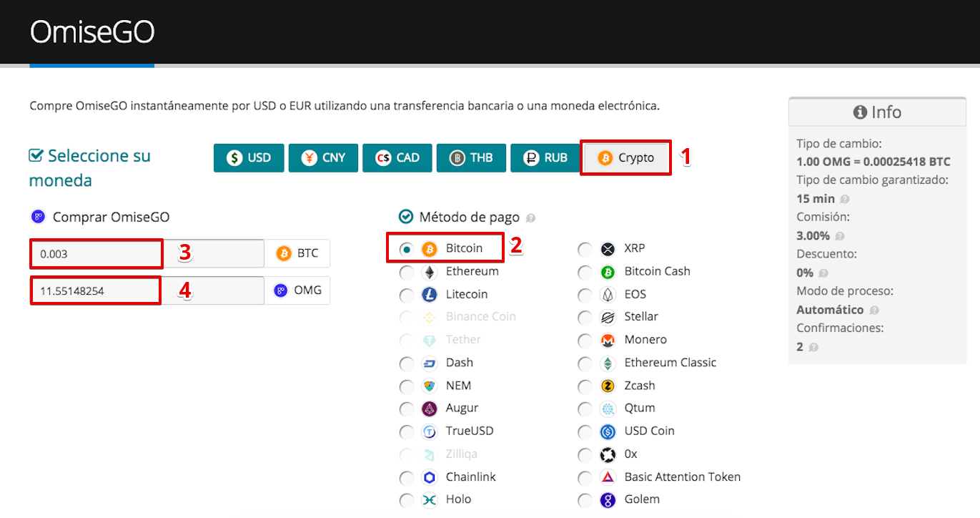Screen dimensions: 980x518
Task: Choose the CNY currency button
Action: pyautogui.click(x=323, y=158)
